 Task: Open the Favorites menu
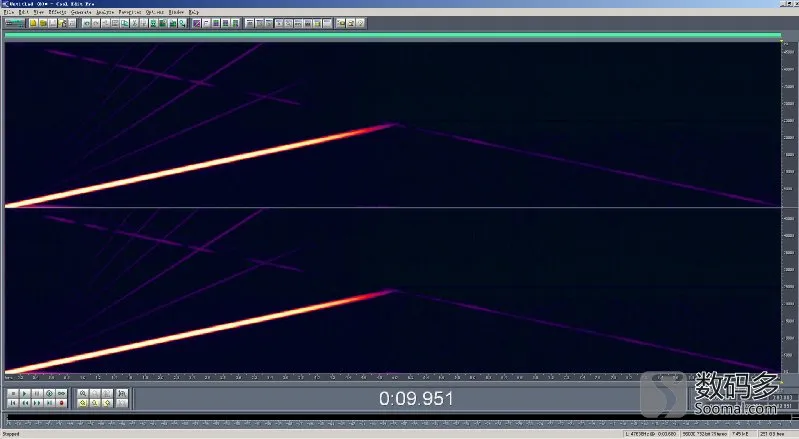tap(130, 11)
